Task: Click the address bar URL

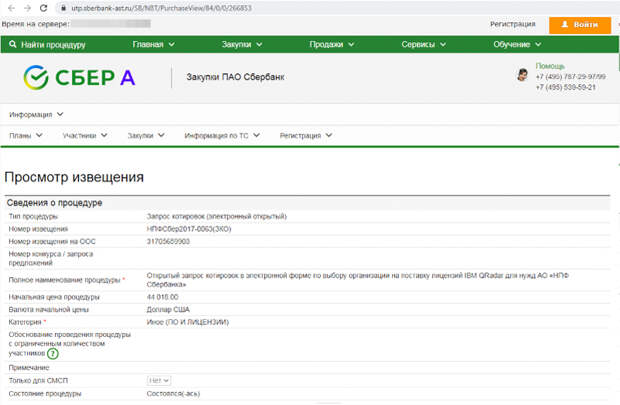Action: (x=161, y=8)
